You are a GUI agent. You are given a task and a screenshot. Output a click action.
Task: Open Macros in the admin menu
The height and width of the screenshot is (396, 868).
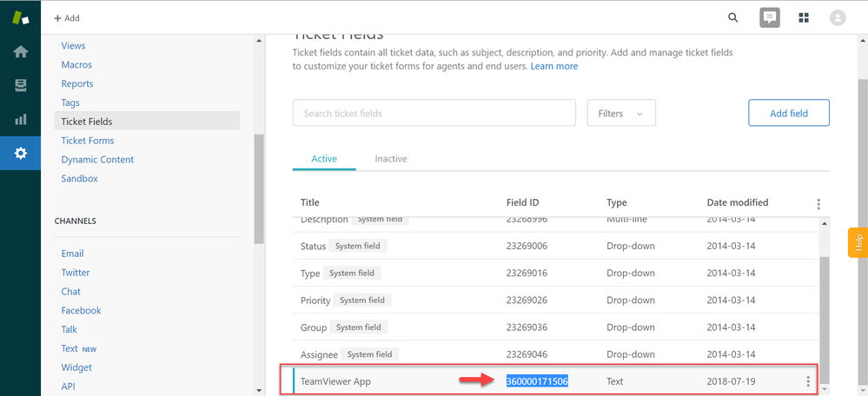point(76,65)
